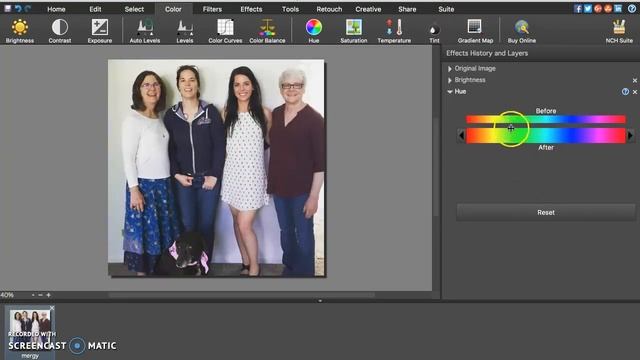
Task: Open the Brightness tool
Action: pyautogui.click(x=20, y=31)
